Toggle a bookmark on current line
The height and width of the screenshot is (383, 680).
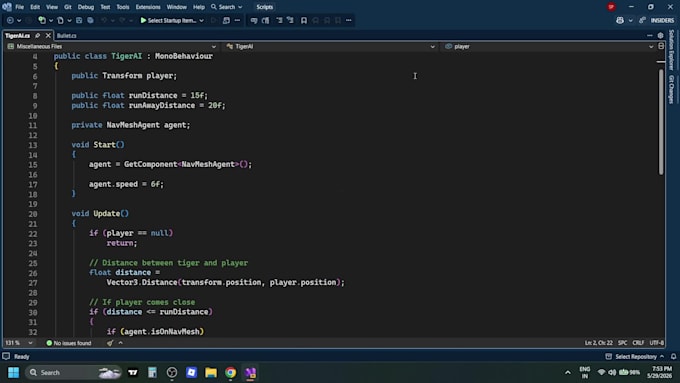click(304, 20)
